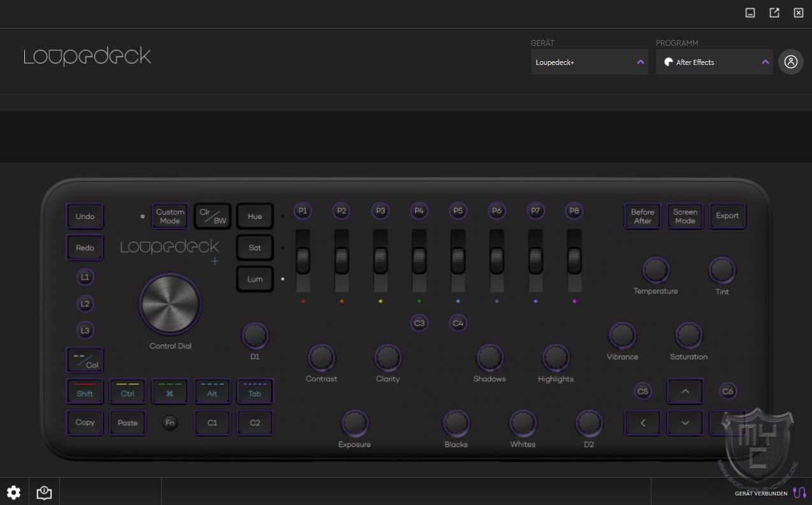Open the Gerät device dropdown
Screen dimensions: 812x505
point(590,62)
